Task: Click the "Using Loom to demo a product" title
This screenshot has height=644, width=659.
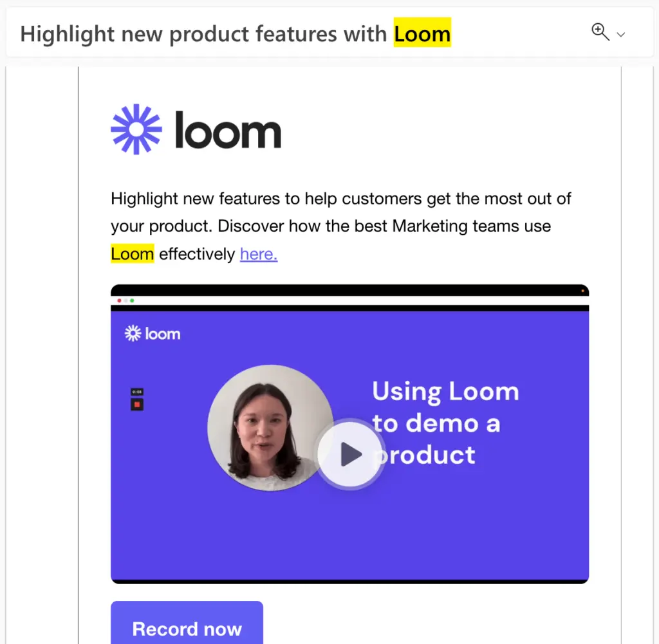Action: click(445, 423)
